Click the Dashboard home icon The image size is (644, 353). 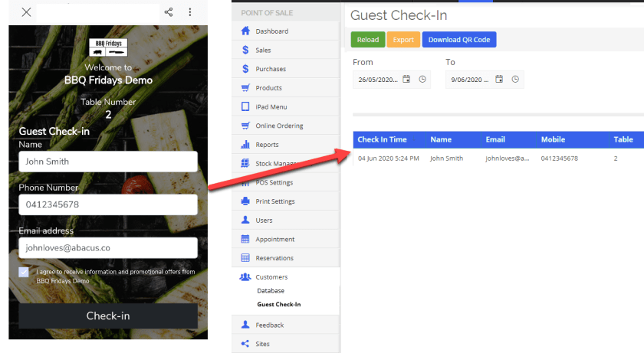(x=245, y=31)
